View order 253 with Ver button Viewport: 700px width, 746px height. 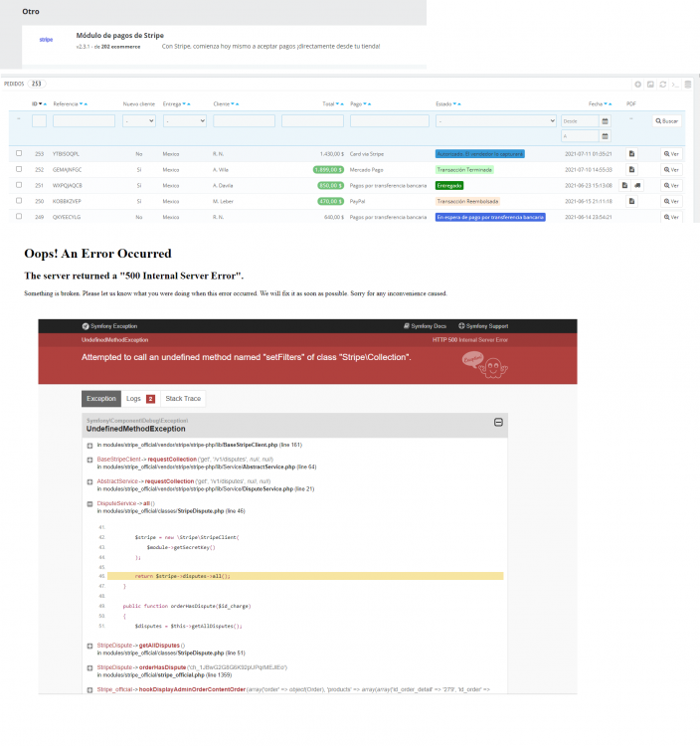pyautogui.click(x=671, y=153)
